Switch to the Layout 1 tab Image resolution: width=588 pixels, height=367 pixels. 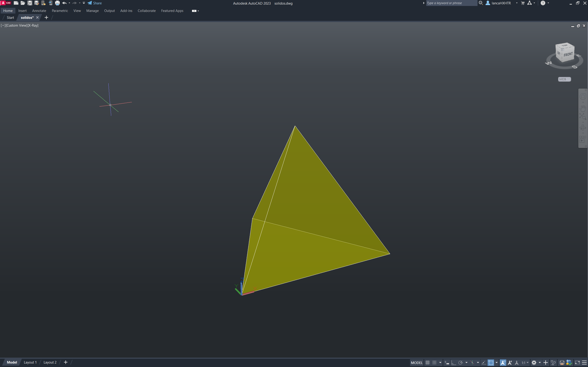point(30,362)
